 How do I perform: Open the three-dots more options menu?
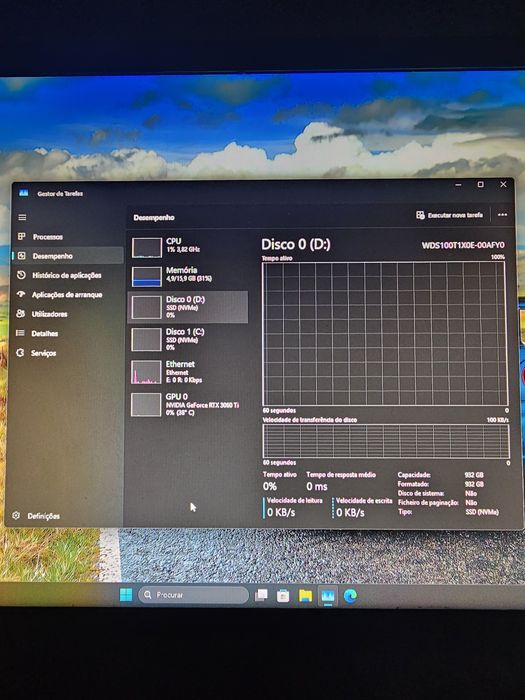pyautogui.click(x=502, y=215)
